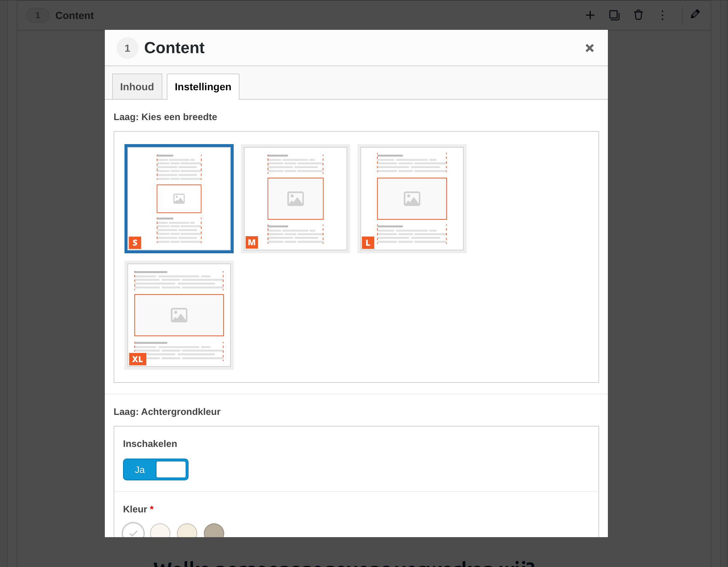Select the cream third color swatch
Image resolution: width=728 pixels, height=567 pixels.
click(187, 531)
